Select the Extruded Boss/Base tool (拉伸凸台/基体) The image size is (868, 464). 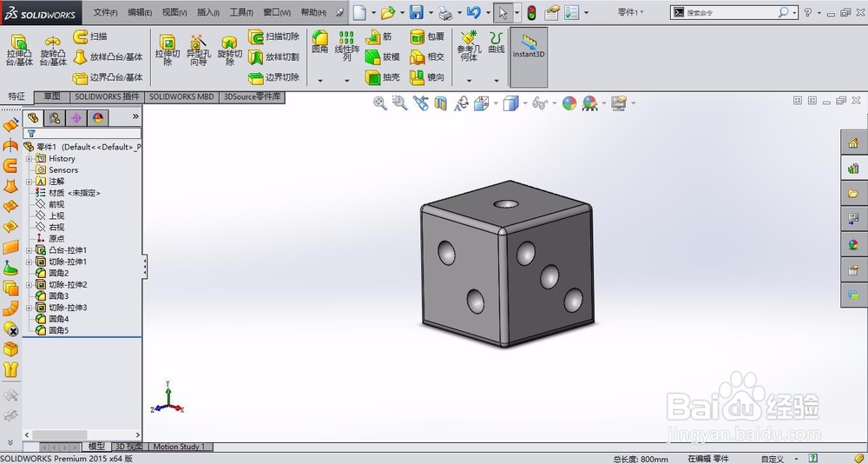[19, 50]
